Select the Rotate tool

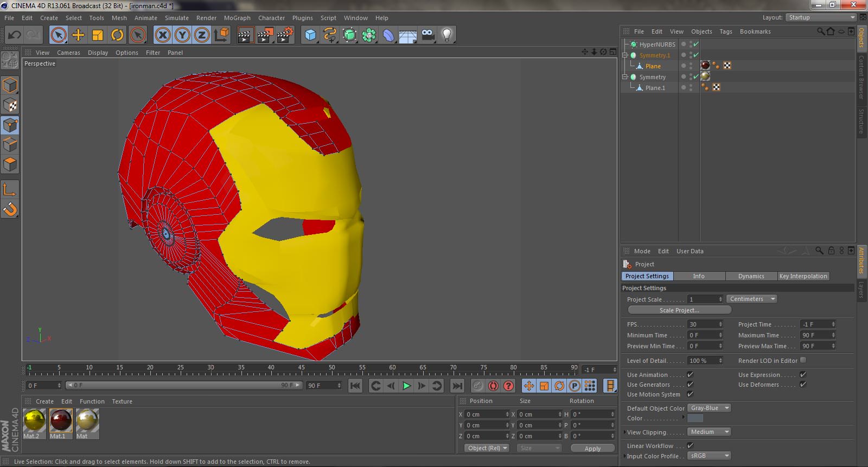click(x=117, y=35)
